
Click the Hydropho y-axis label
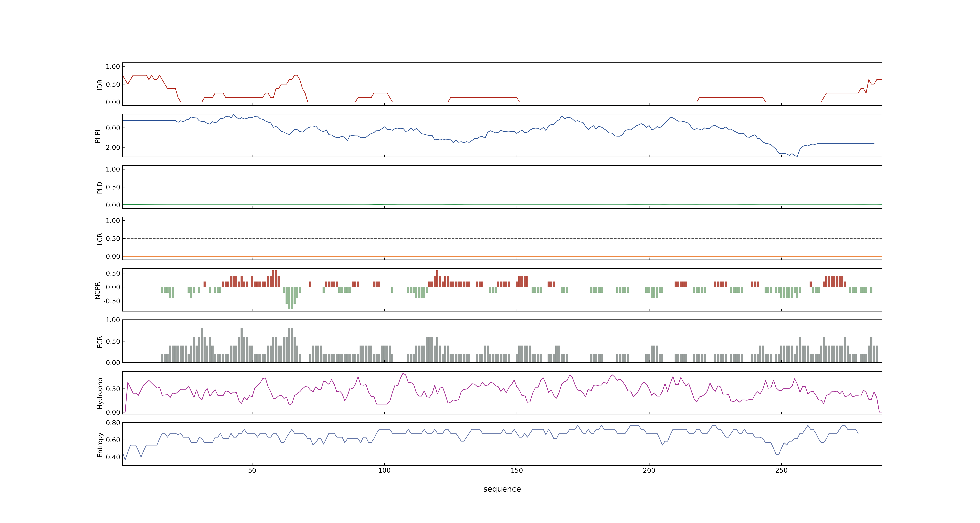[x=100, y=393]
